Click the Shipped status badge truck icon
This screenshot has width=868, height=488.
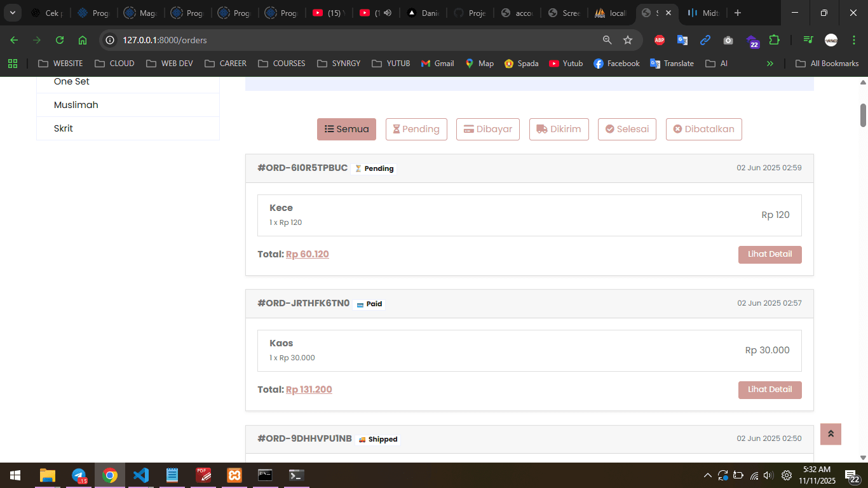pos(362,439)
